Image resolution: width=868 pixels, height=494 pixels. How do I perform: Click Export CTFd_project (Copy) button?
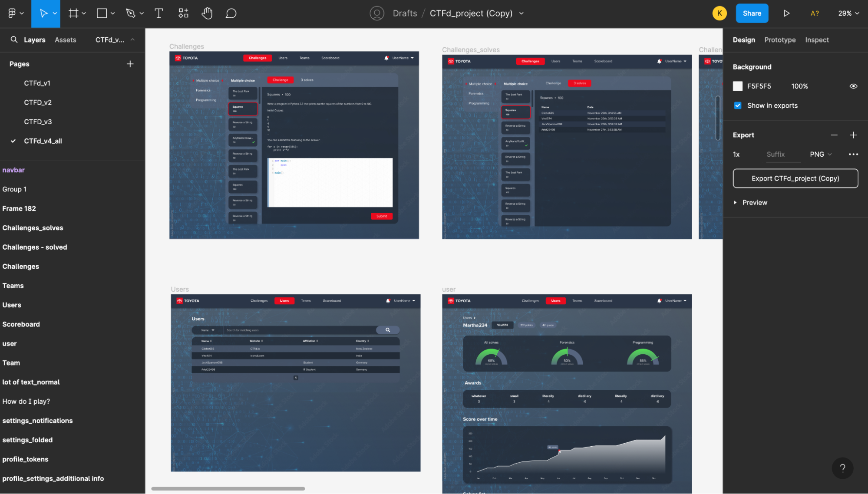coord(795,178)
